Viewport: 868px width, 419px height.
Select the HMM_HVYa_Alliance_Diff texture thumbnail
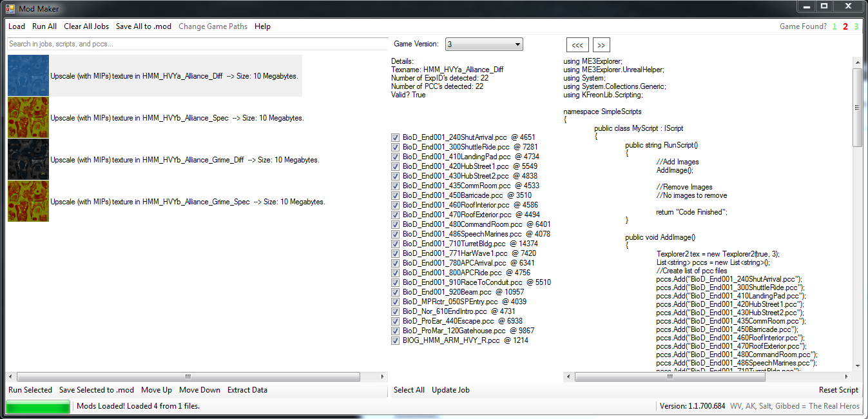(x=28, y=76)
